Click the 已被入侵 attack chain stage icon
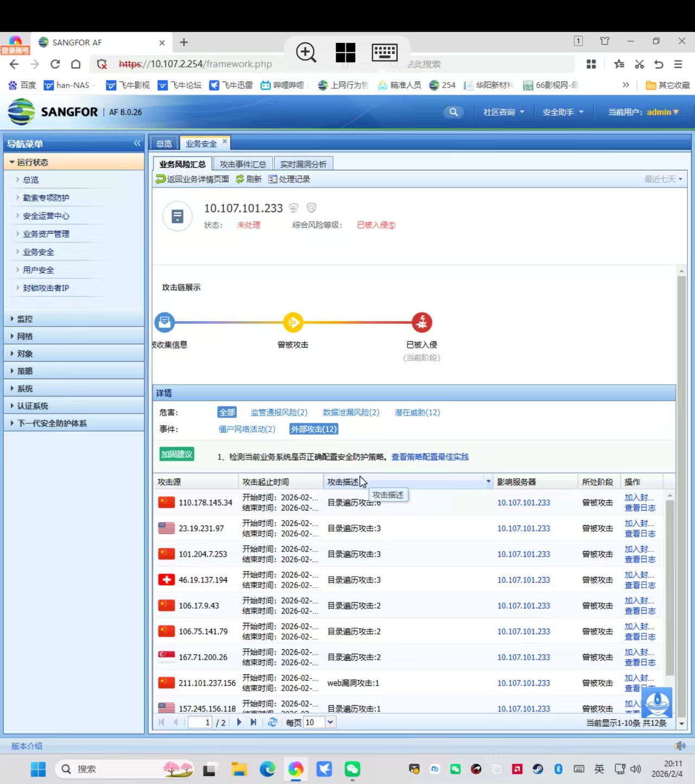The image size is (695, 784). pyautogui.click(x=422, y=322)
